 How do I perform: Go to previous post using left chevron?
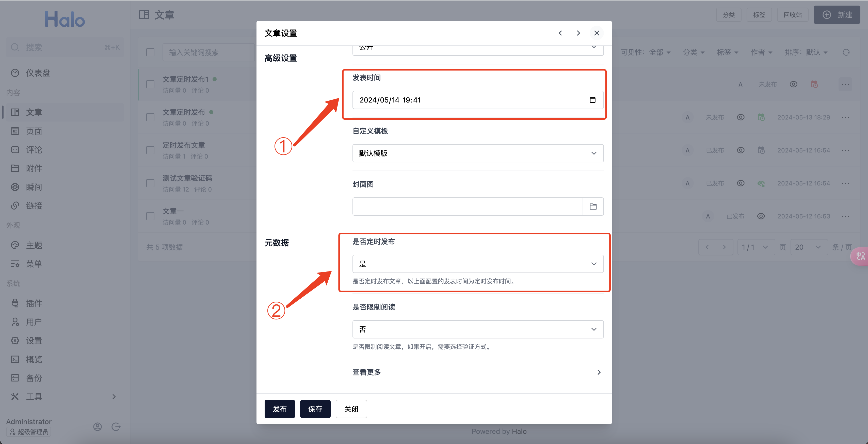[560, 33]
